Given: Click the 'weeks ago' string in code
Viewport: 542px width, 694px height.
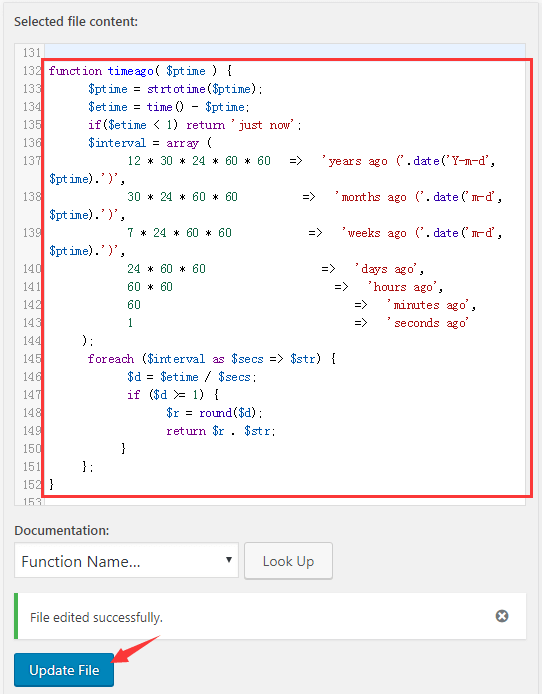Looking at the screenshot, I should point(374,233).
